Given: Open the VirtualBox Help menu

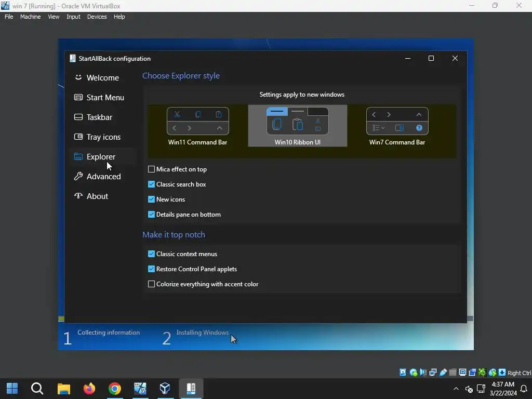Looking at the screenshot, I should (119, 17).
